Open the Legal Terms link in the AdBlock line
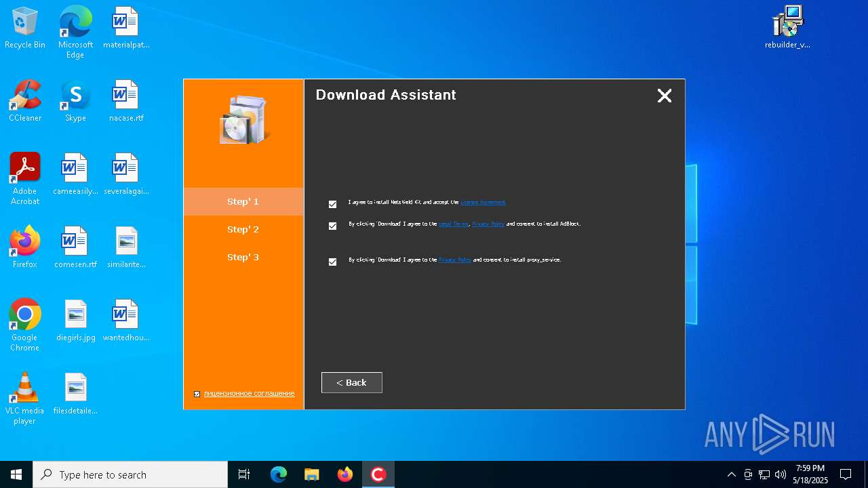 tap(454, 224)
